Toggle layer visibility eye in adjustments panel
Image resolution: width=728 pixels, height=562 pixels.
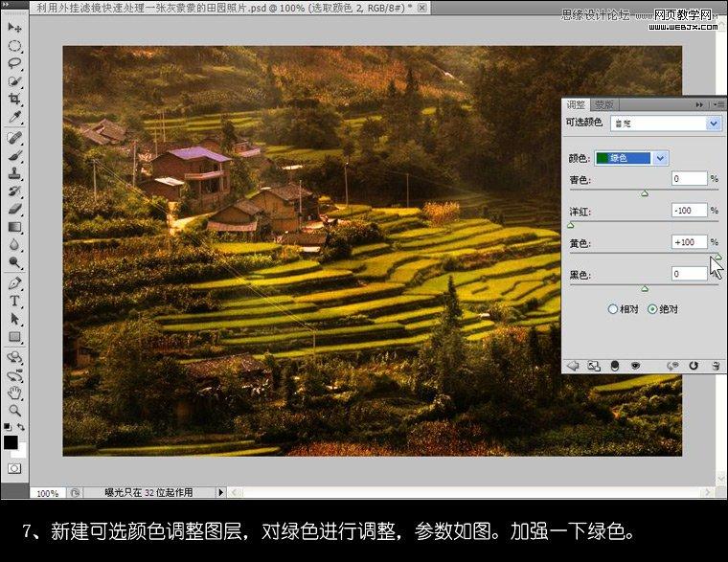pyautogui.click(x=635, y=365)
